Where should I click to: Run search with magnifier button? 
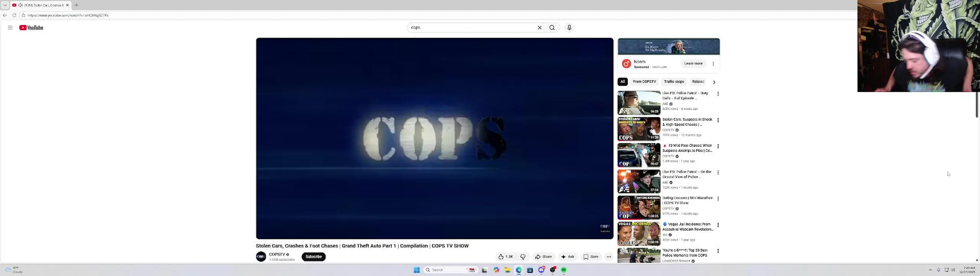(x=552, y=28)
